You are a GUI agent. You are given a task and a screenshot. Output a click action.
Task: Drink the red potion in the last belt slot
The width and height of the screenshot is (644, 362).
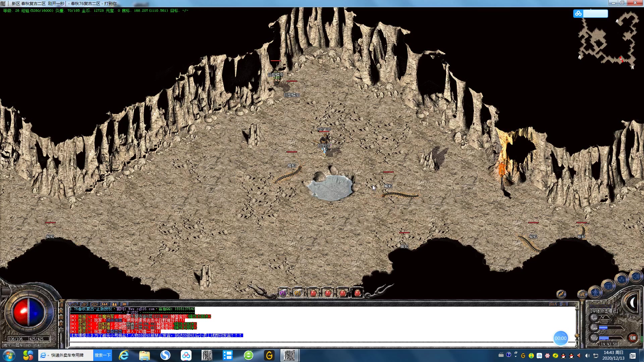click(x=358, y=293)
